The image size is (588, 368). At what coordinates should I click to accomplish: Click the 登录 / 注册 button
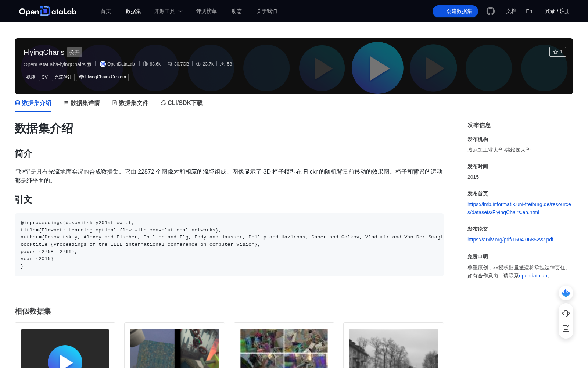557,11
